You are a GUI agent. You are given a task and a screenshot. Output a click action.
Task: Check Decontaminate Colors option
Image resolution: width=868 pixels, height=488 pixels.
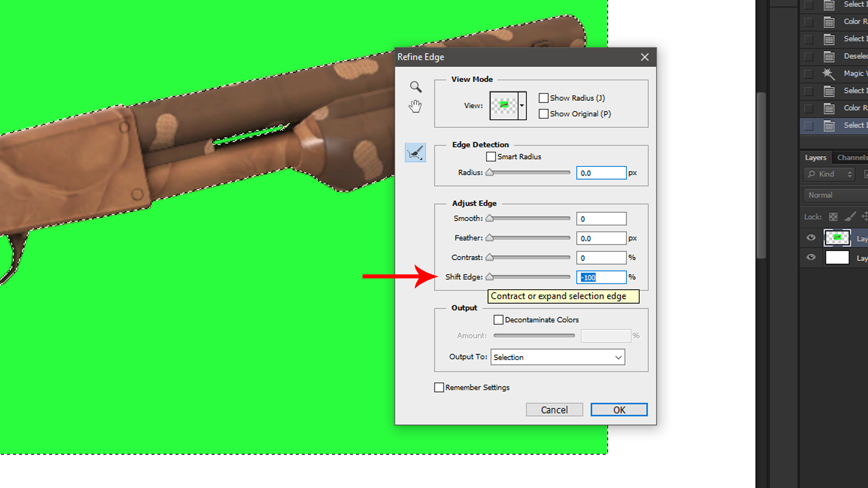coord(498,320)
